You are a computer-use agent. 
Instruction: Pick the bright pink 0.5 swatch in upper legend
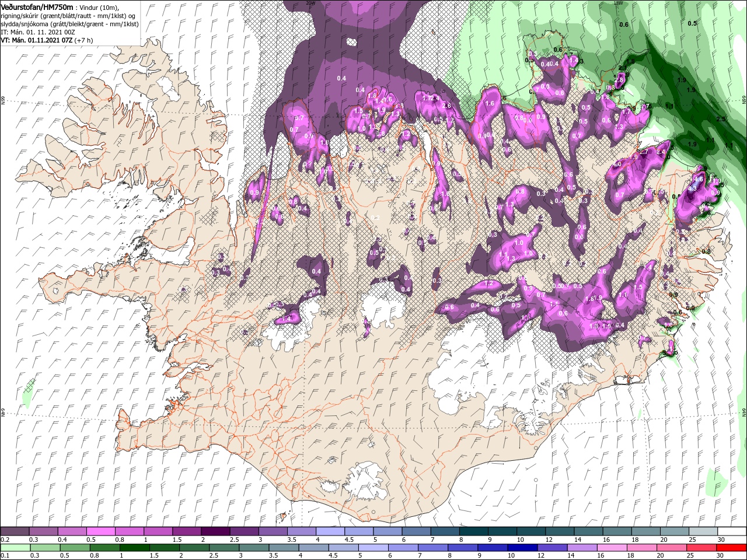pos(101,531)
